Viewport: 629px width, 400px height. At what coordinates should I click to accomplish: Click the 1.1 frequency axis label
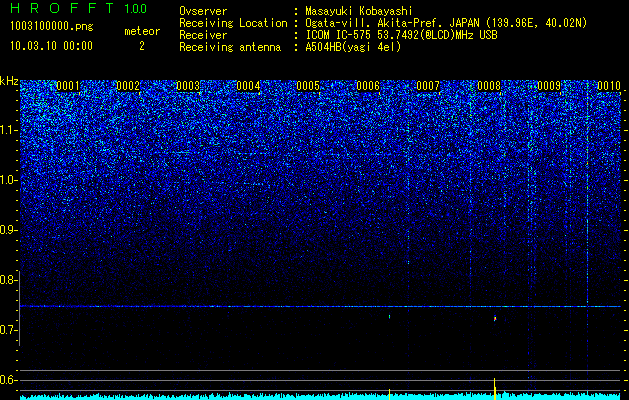[x=9, y=130]
